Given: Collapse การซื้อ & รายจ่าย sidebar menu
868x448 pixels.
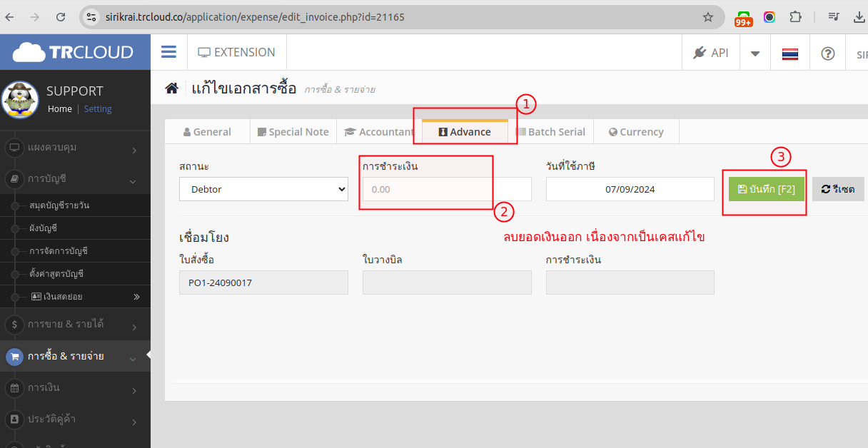Looking at the screenshot, I should (x=75, y=356).
